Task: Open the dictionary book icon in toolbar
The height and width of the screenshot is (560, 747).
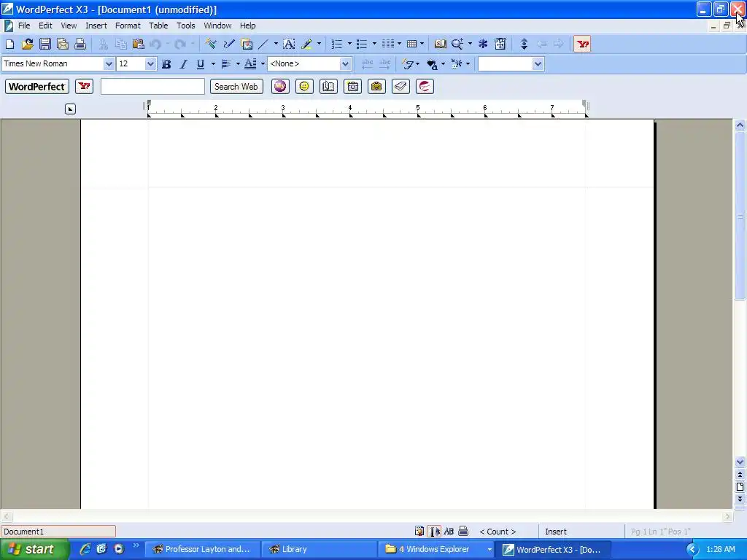Action: (440, 44)
